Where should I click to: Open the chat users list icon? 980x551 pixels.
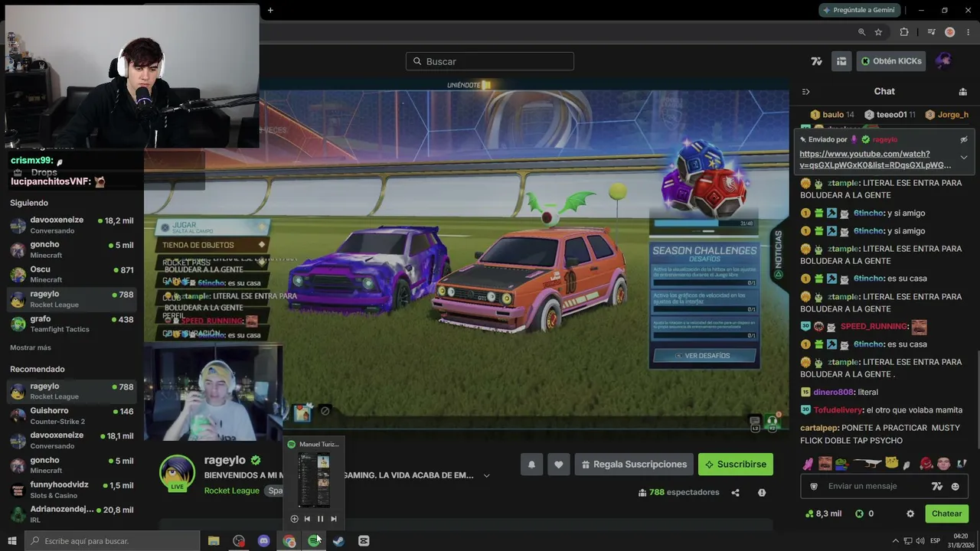[x=962, y=92]
